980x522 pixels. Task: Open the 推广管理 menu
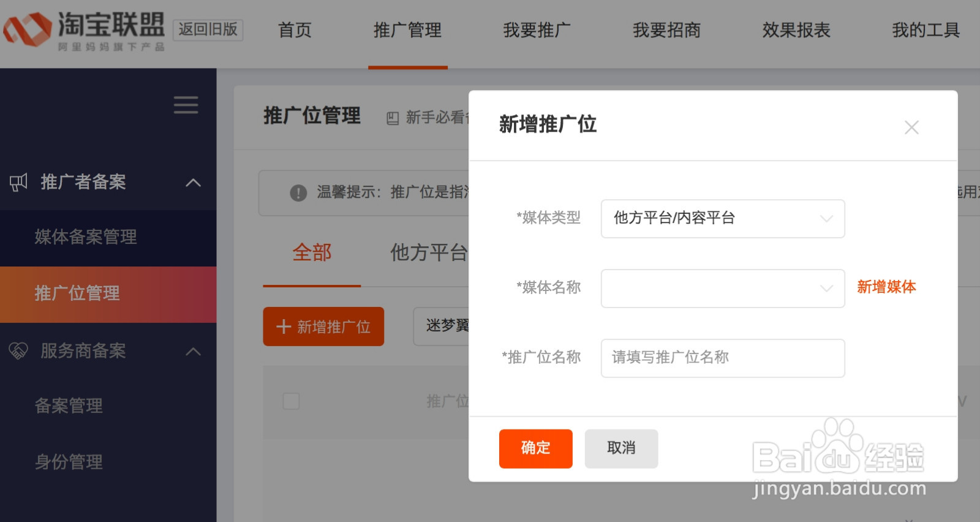407,29
